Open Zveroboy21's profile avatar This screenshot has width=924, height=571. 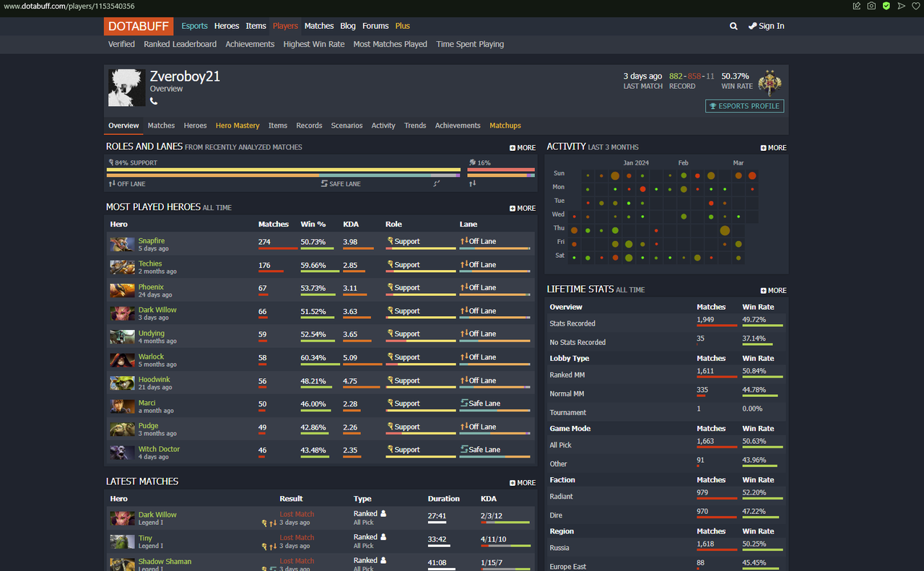point(126,88)
